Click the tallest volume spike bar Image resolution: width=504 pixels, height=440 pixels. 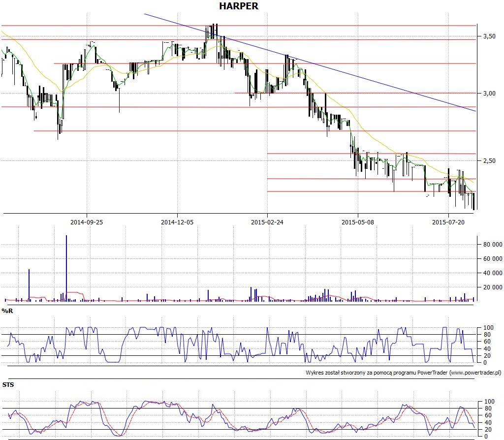tap(66, 268)
